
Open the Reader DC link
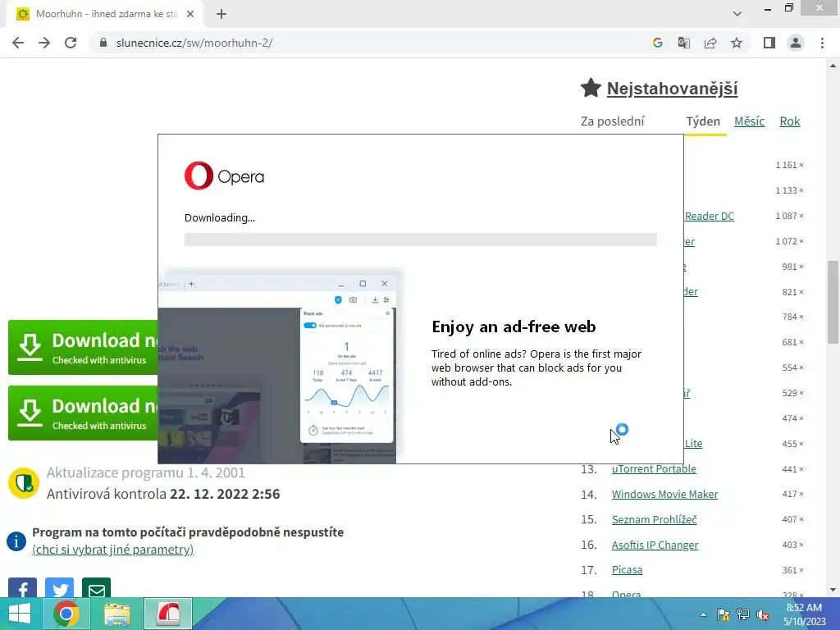coord(710,216)
